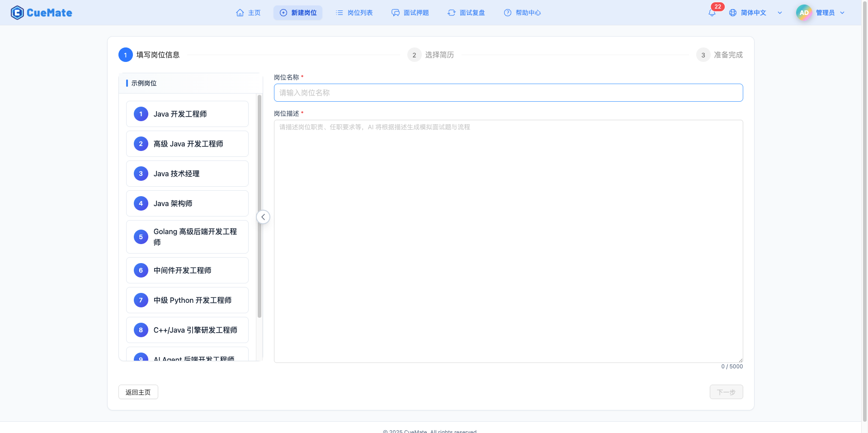Screen dimensions: 868x433
Task: Open the 主页 home icon in navigation
Action: [241, 13]
